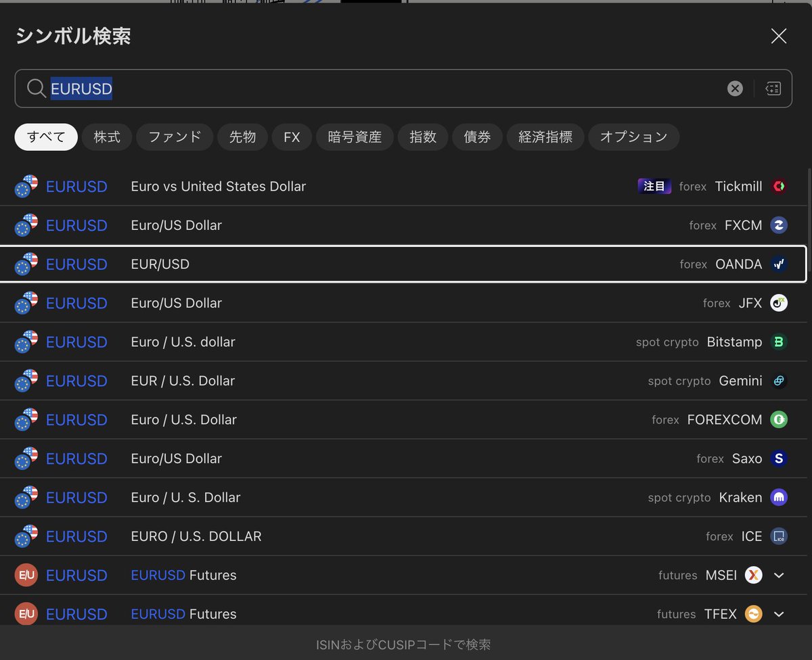This screenshot has width=812, height=660.
Task: Select the 暗号資産 filter tab
Action: 355,137
